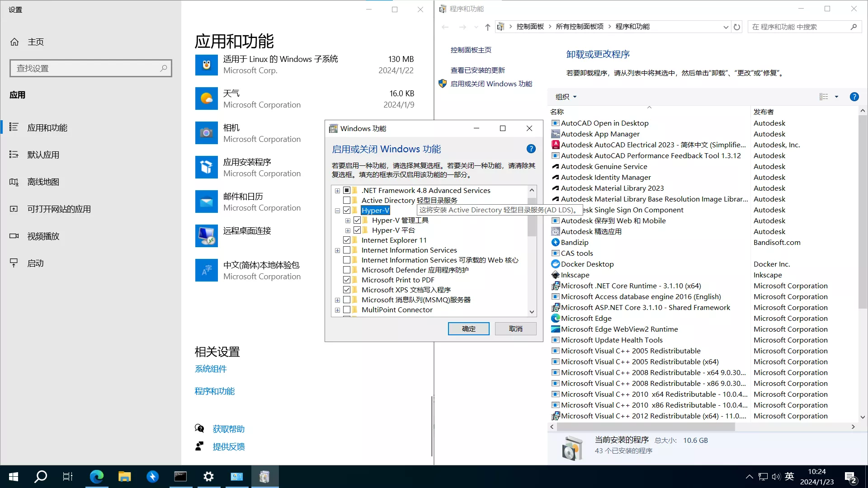Click the Bandizip program icon in list

pyautogui.click(x=556, y=242)
